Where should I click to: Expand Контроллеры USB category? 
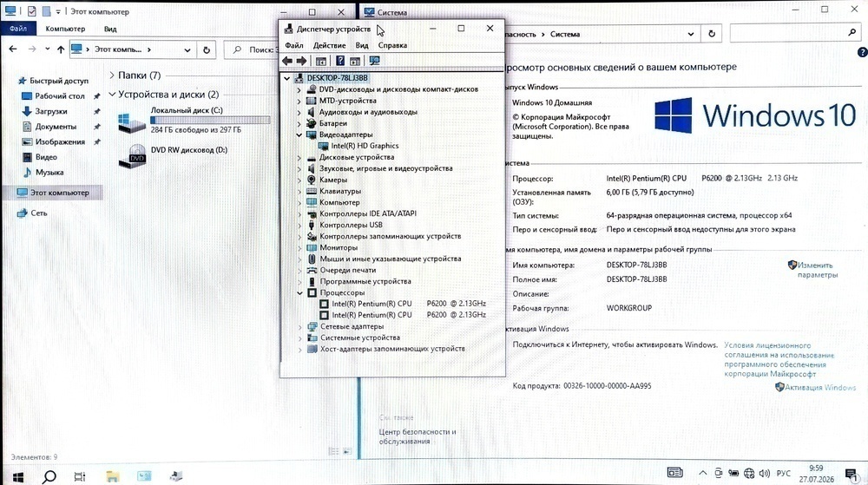(x=299, y=225)
